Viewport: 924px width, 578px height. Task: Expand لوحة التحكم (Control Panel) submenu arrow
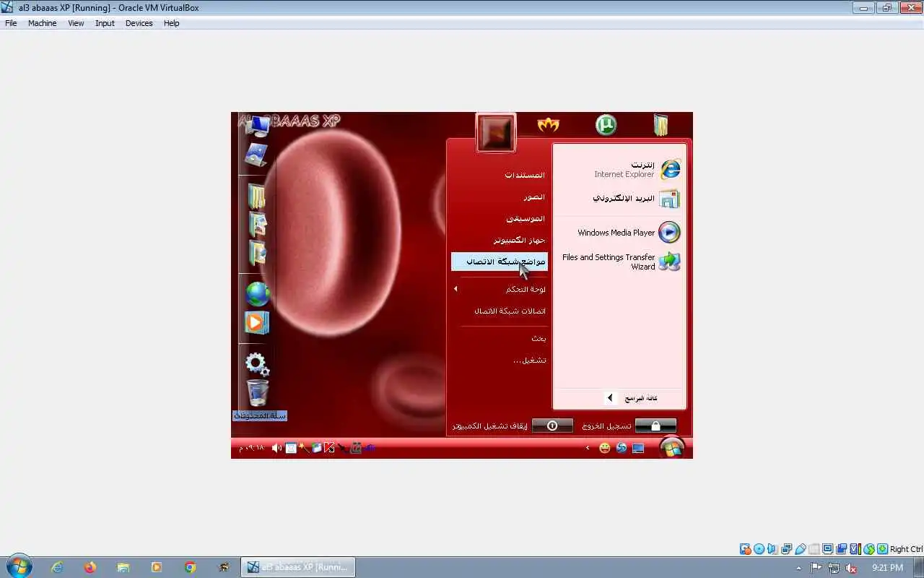coord(456,289)
